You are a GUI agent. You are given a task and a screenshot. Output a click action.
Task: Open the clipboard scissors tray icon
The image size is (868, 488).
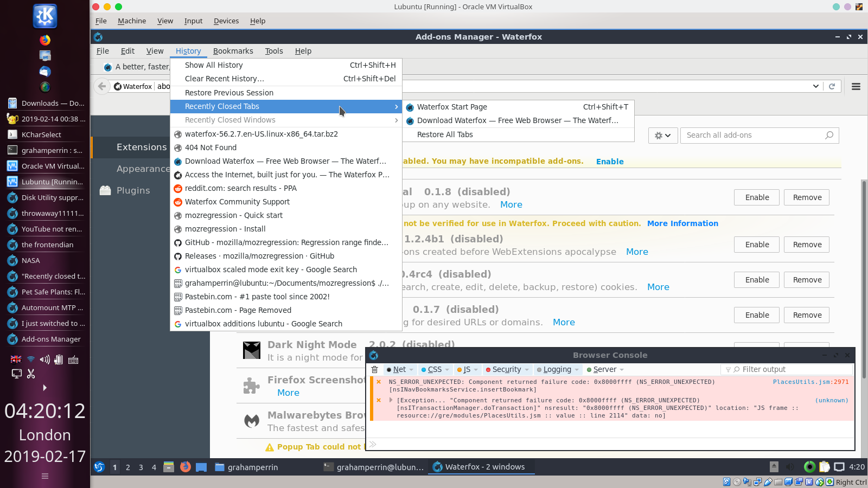click(31, 374)
